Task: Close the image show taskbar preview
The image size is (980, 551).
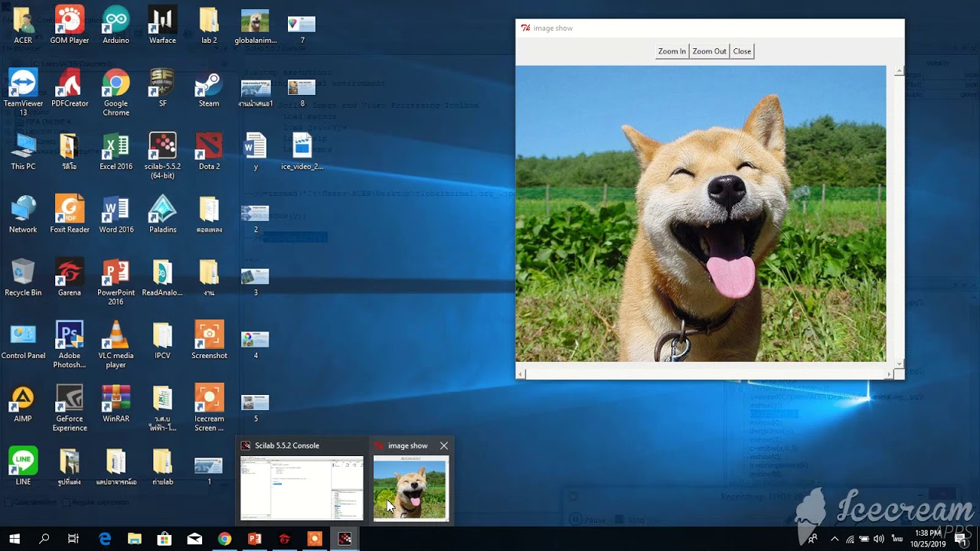Action: 444,445
